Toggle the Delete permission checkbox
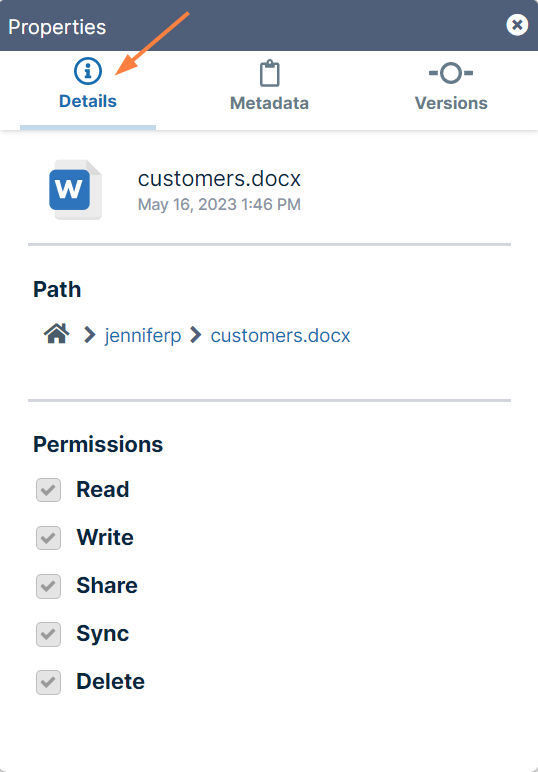 pyautogui.click(x=48, y=682)
